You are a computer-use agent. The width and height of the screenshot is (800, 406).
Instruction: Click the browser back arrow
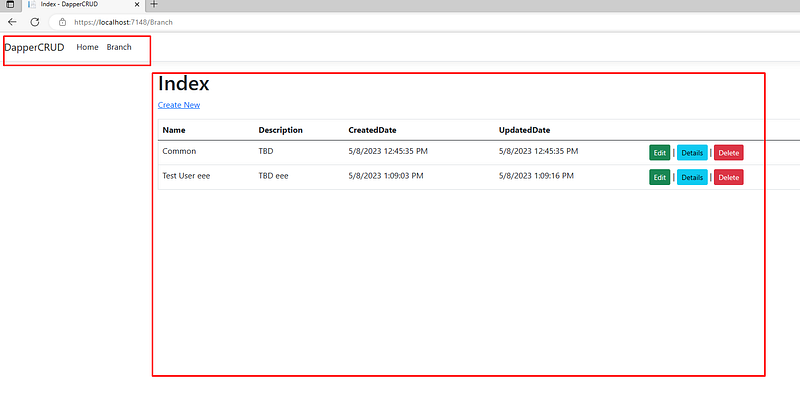click(x=12, y=22)
